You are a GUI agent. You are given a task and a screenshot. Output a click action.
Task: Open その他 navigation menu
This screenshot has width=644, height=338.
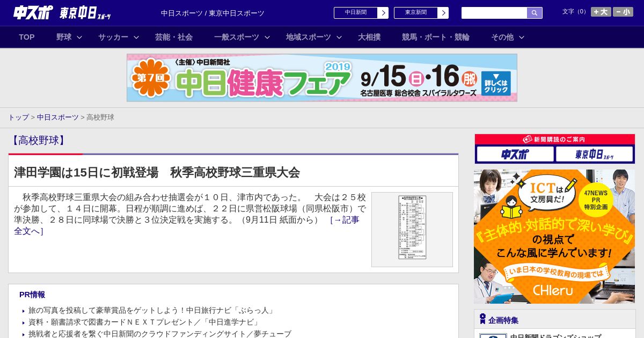click(502, 37)
